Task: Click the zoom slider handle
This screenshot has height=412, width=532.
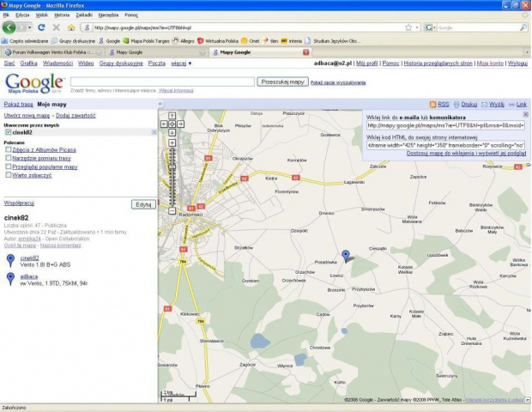Action: [x=172, y=167]
